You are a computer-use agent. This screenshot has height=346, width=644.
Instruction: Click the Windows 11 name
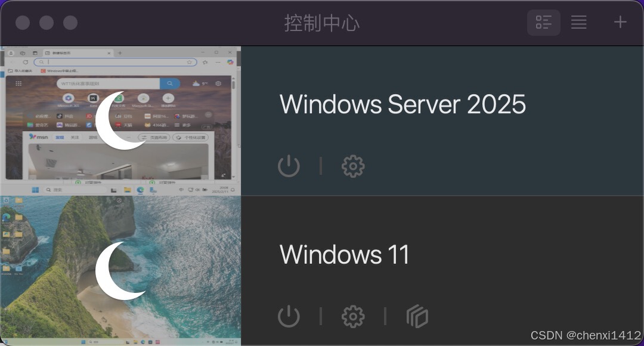344,254
